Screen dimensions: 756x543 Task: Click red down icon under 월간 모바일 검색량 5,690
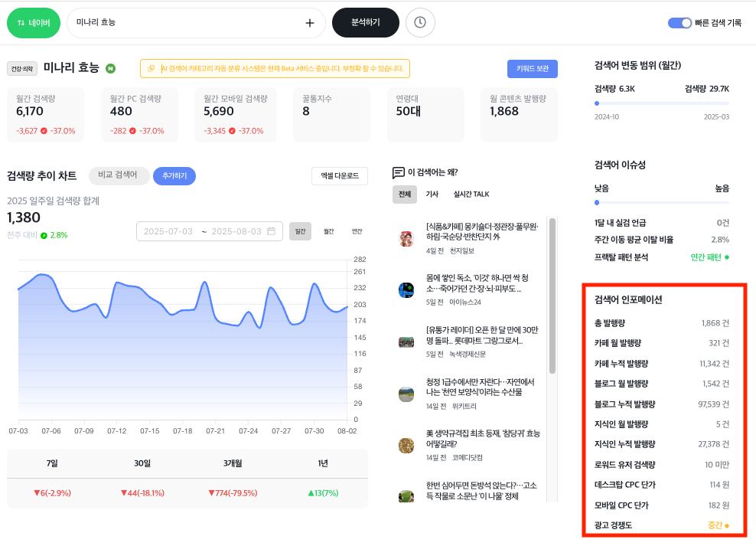point(232,131)
